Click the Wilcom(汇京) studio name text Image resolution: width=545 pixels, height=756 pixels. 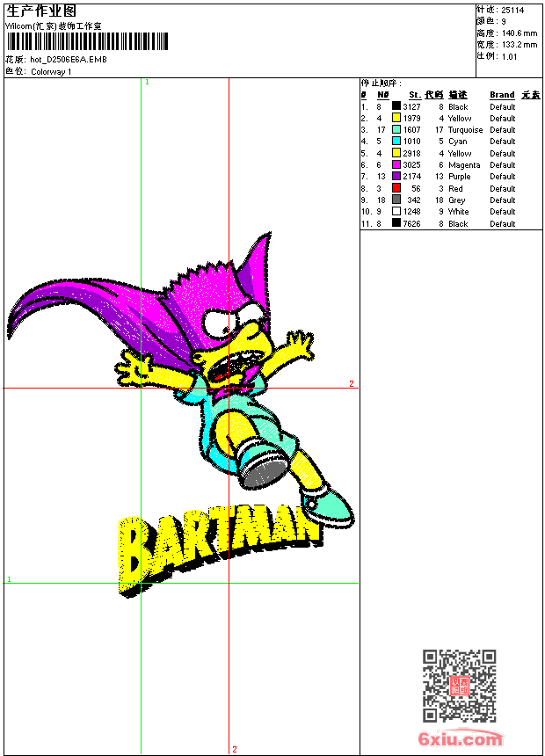coord(54,26)
